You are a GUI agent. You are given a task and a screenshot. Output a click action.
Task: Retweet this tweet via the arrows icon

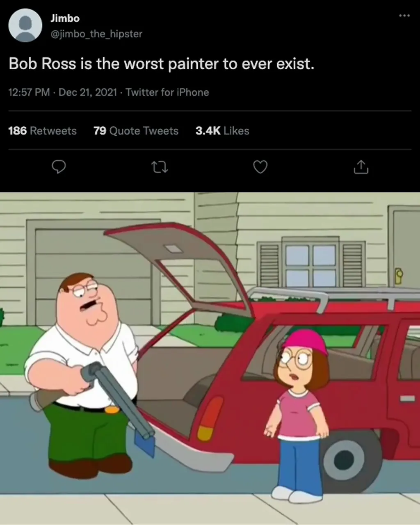160,167
